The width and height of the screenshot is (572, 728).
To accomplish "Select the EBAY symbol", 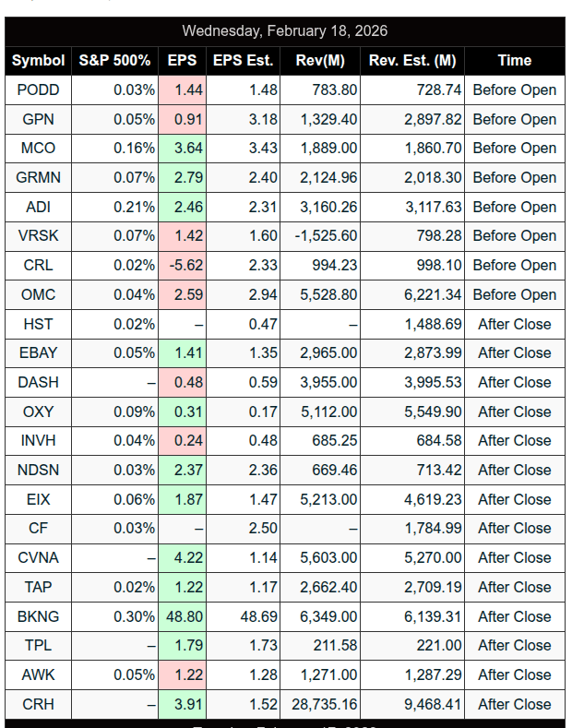I will point(38,352).
